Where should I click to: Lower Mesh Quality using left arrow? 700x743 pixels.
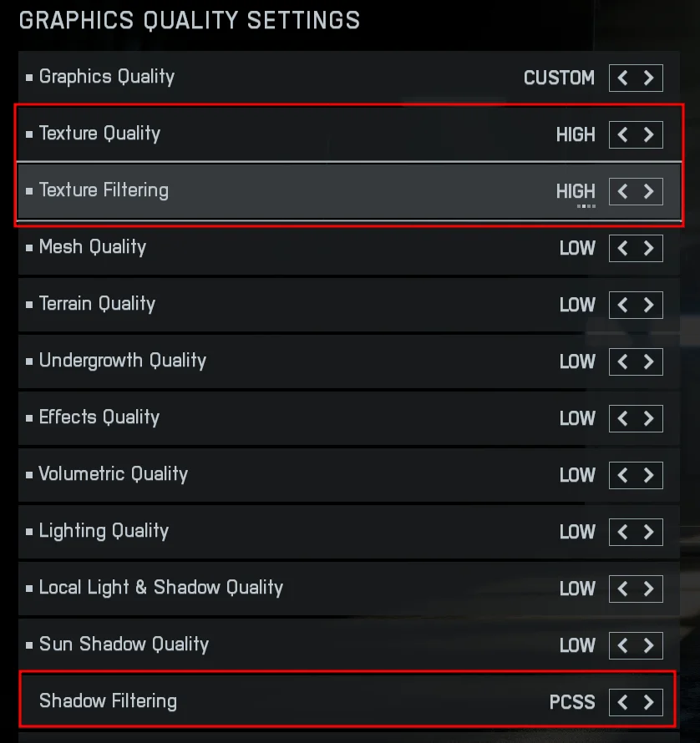[623, 248]
